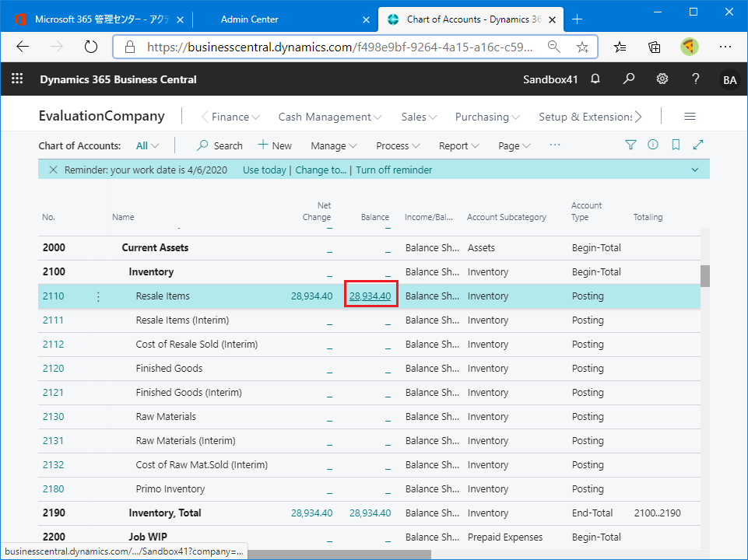Open the Process dropdown

(398, 146)
